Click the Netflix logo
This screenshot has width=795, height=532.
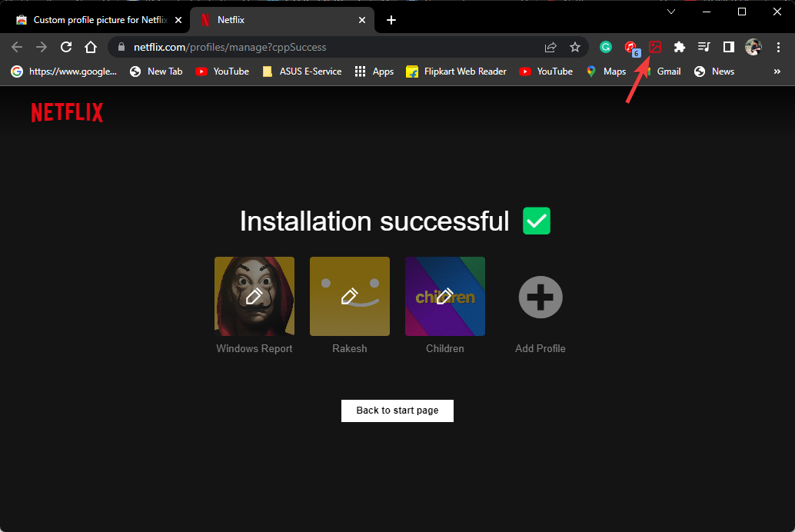click(67, 112)
